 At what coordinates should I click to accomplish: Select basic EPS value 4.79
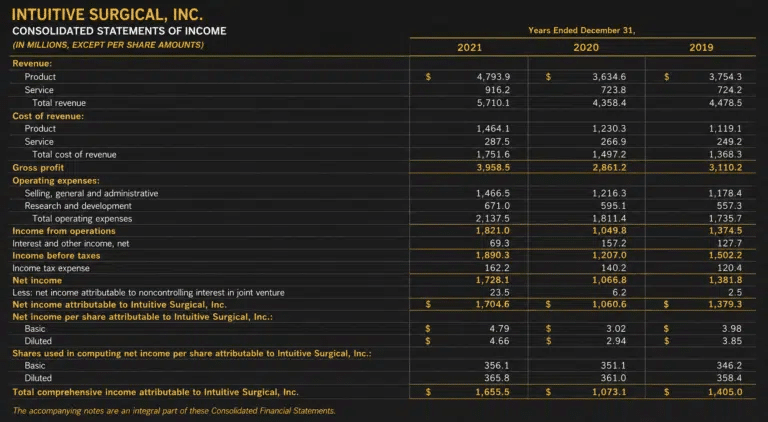(x=500, y=328)
